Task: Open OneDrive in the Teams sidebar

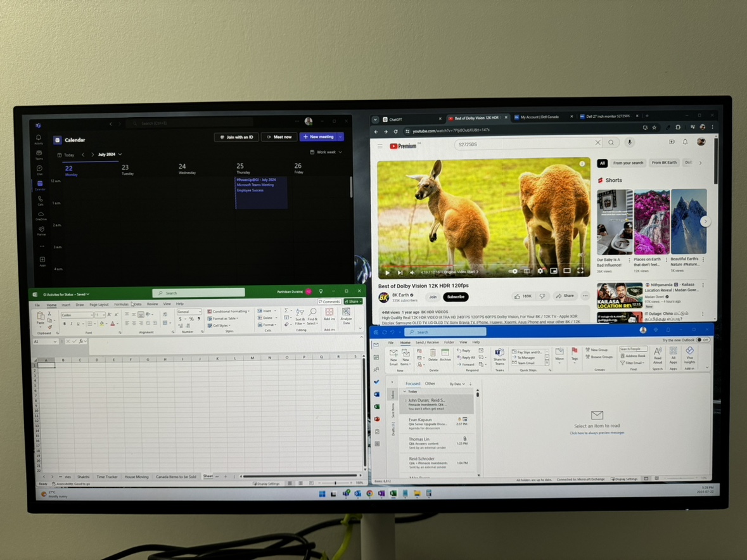Action: 41,216
